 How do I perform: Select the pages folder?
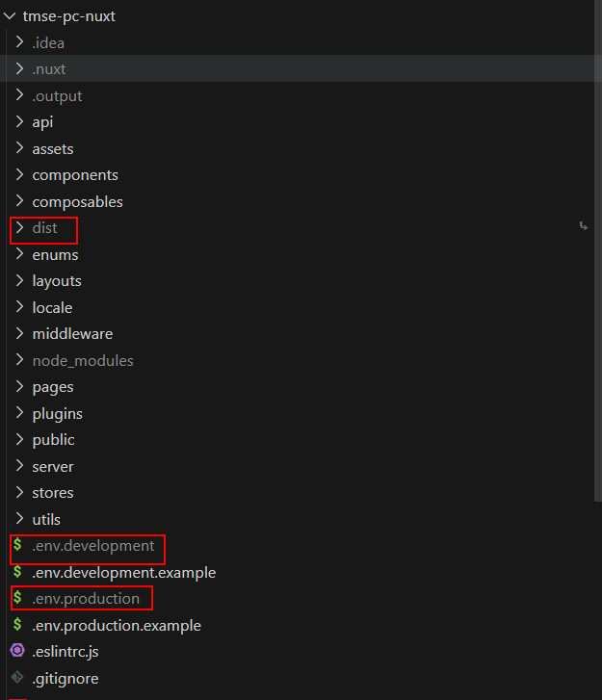coord(53,387)
